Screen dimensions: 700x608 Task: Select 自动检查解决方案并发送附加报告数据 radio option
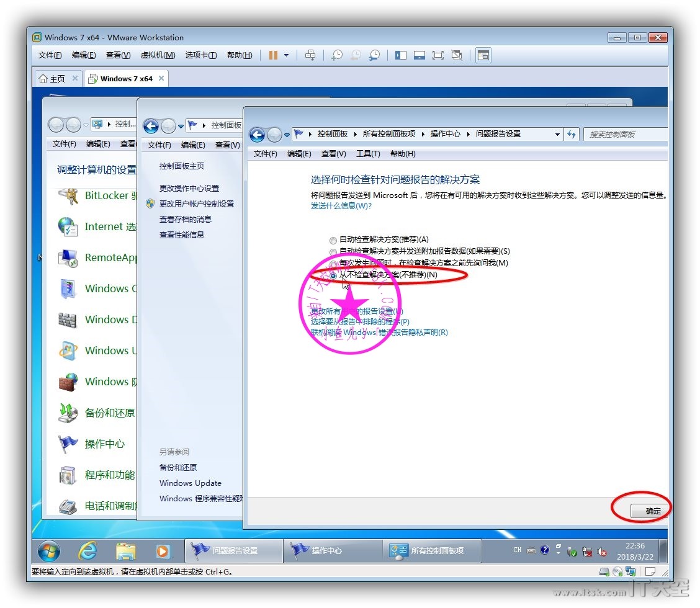coord(334,252)
